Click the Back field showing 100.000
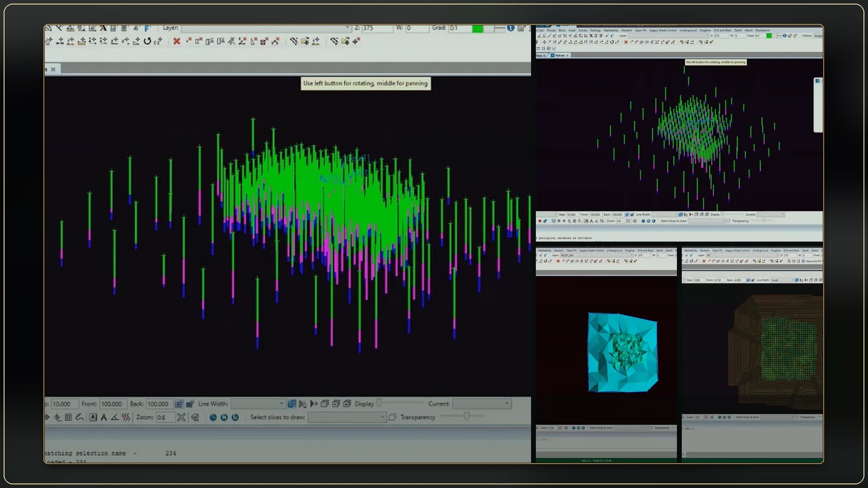Screen dimensions: 868x488 160,404
